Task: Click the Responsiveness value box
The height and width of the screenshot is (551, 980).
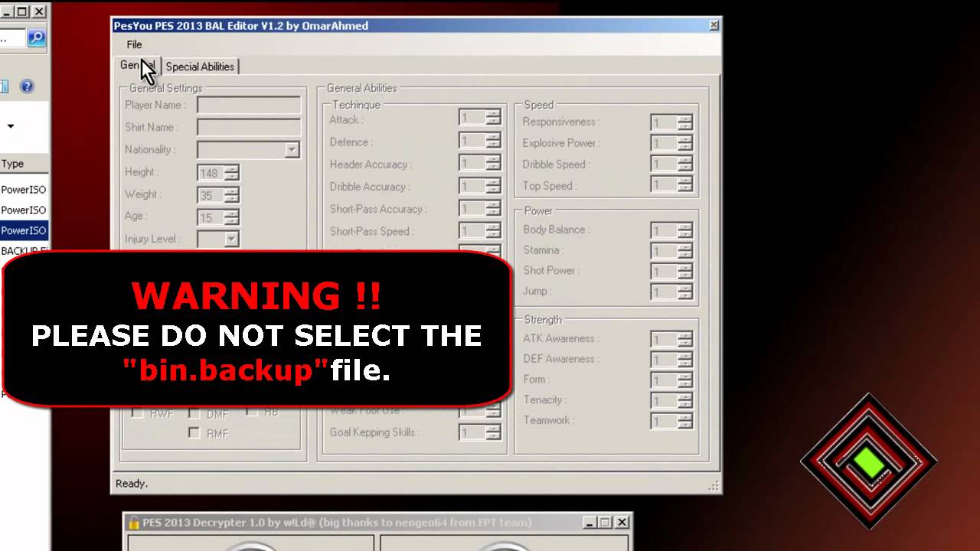Action: 665,122
